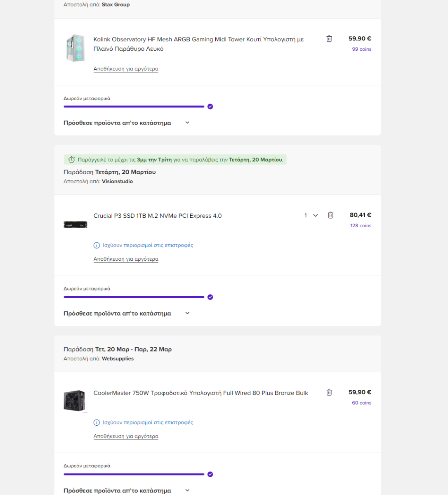Click the info icon under Crucial P3 SSD
The image size is (448, 495).
[x=97, y=245]
